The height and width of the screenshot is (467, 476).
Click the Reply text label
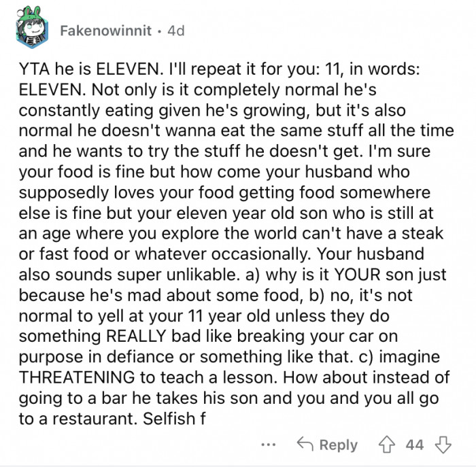tap(338, 445)
